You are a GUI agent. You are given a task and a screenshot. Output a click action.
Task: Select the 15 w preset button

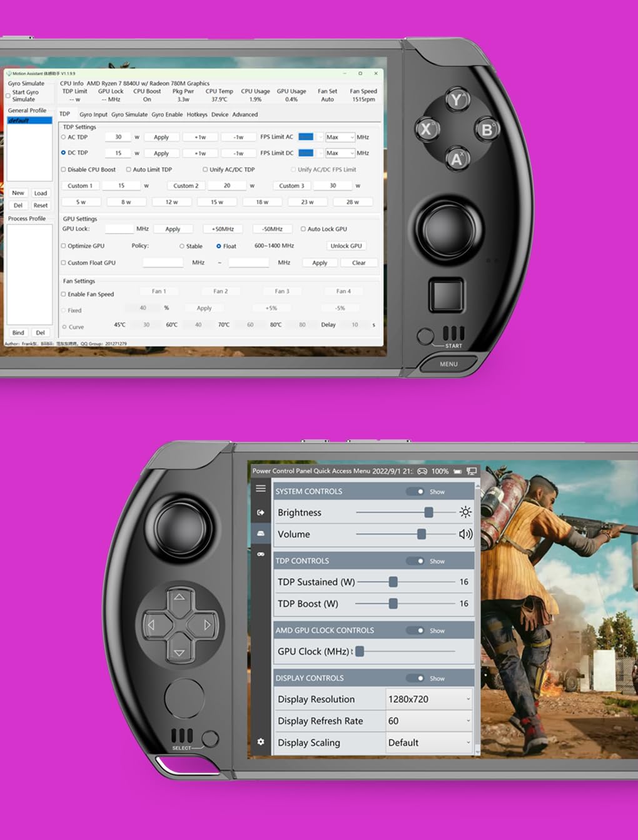tap(217, 202)
